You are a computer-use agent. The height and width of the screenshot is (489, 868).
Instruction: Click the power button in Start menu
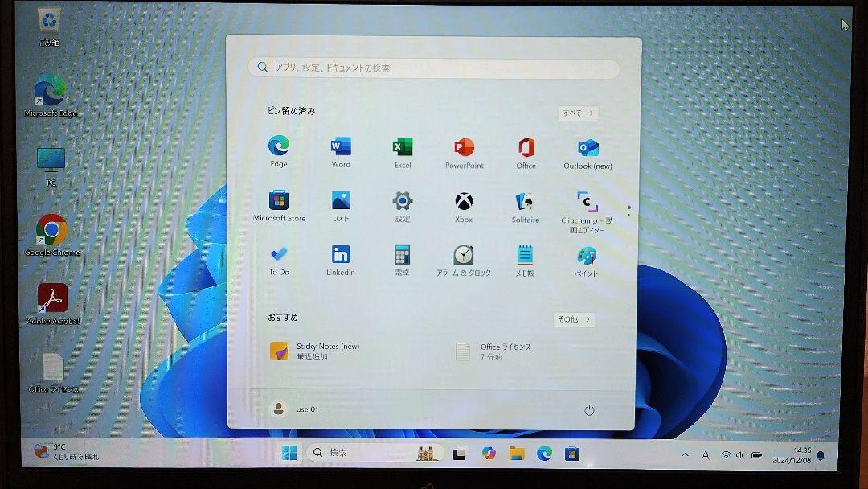[x=589, y=410]
